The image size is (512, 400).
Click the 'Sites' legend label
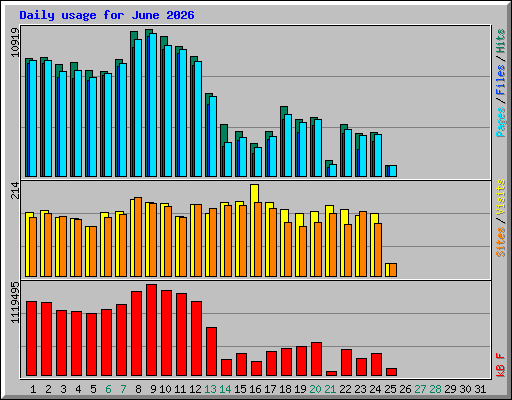pyautogui.click(x=500, y=242)
